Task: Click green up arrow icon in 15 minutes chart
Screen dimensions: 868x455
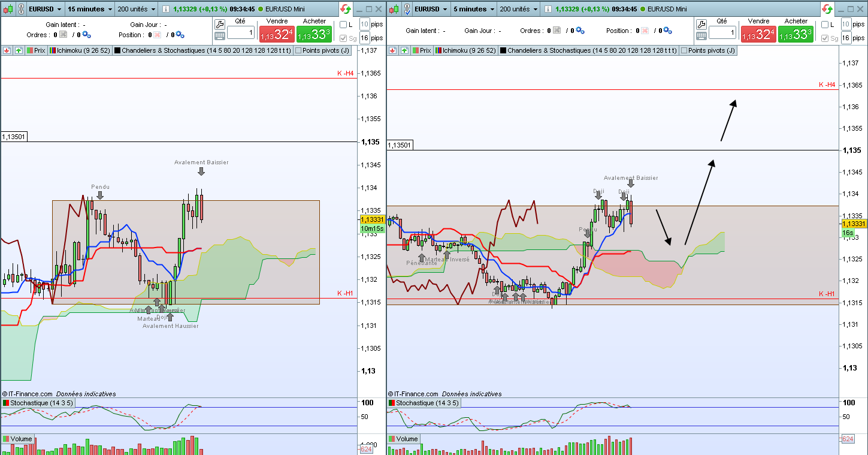Action: click(17, 51)
